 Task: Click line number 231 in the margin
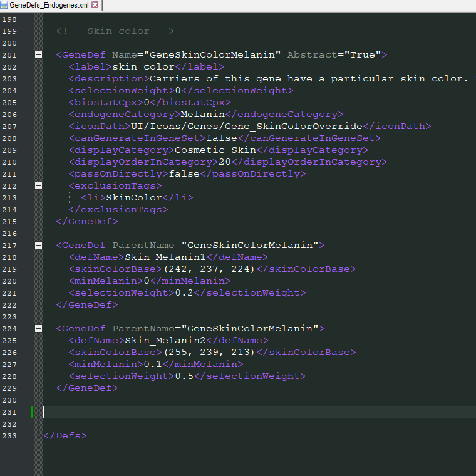coord(9,412)
